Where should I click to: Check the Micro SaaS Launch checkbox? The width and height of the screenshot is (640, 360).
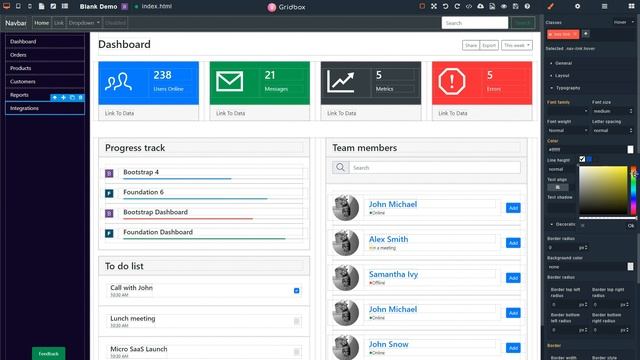click(x=297, y=352)
